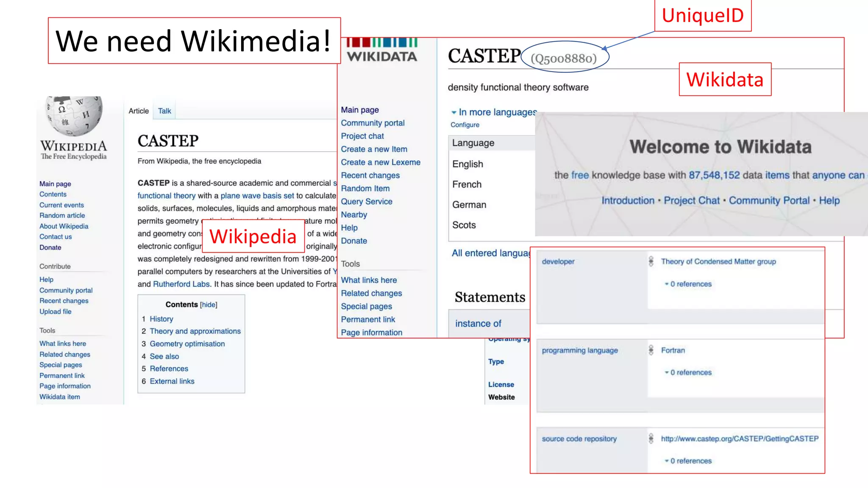Open Wikipedia Recent changes link
Image resolution: width=868 pixels, height=488 pixels.
pyautogui.click(x=64, y=301)
